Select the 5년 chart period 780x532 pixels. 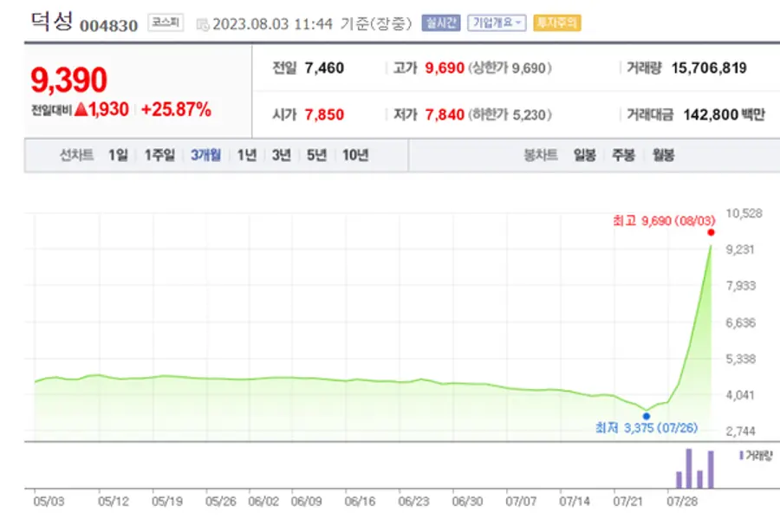(x=316, y=155)
